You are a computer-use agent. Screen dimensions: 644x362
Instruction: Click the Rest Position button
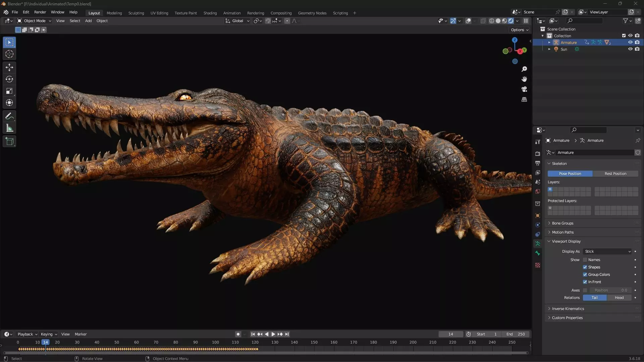click(615, 174)
